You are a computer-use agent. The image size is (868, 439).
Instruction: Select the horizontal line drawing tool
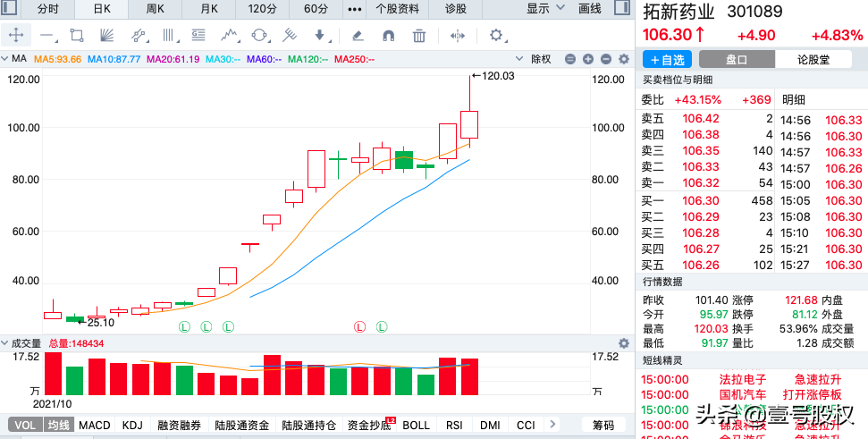coord(48,36)
